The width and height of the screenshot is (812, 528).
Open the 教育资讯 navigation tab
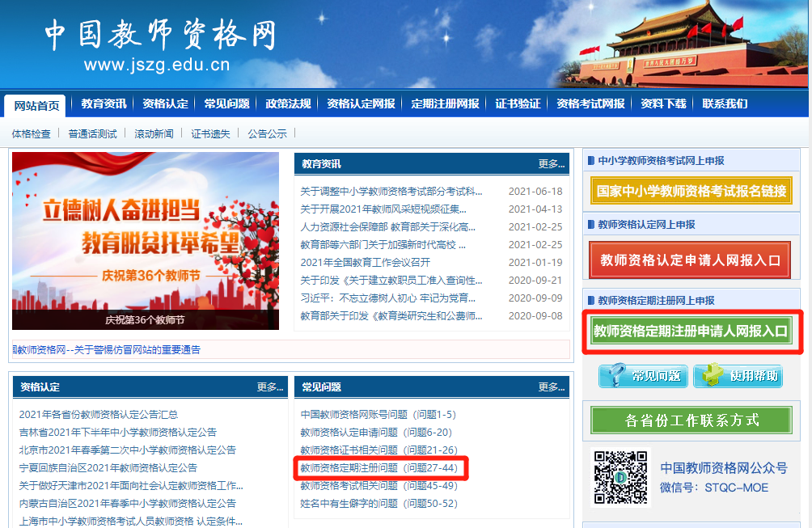pos(104,103)
